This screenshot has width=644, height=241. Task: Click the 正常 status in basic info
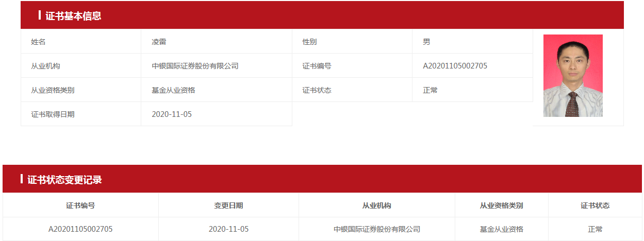430,90
